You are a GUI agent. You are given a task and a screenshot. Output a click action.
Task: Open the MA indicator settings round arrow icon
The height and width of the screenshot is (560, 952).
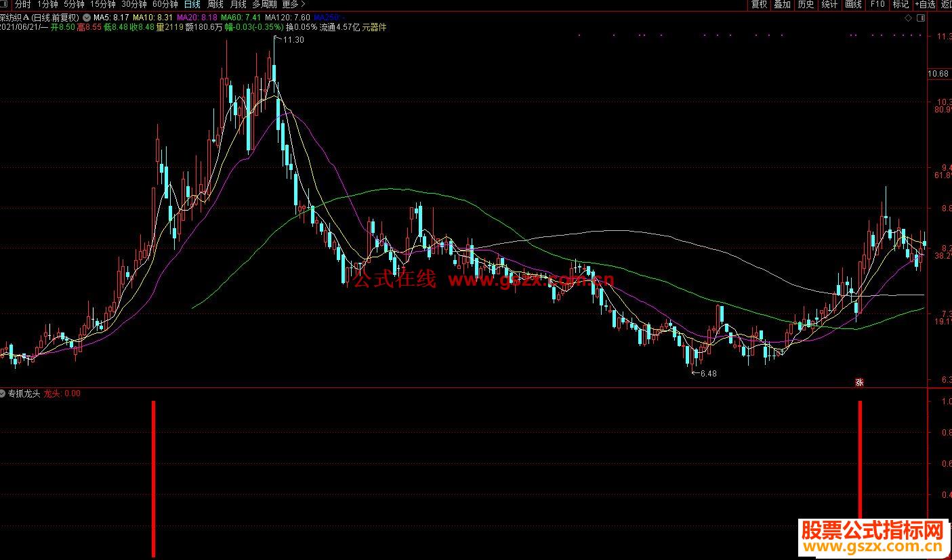pos(87,17)
